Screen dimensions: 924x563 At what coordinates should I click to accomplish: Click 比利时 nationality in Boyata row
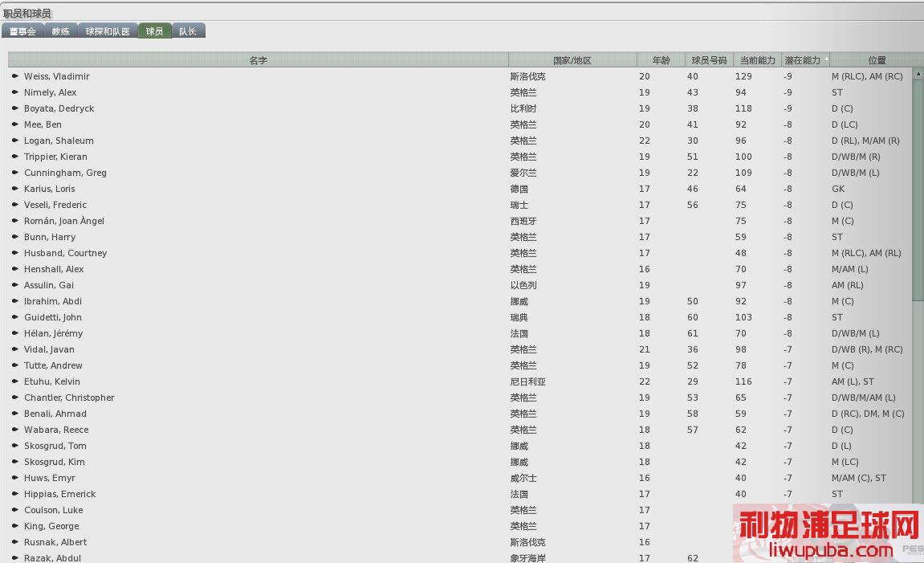pos(523,108)
